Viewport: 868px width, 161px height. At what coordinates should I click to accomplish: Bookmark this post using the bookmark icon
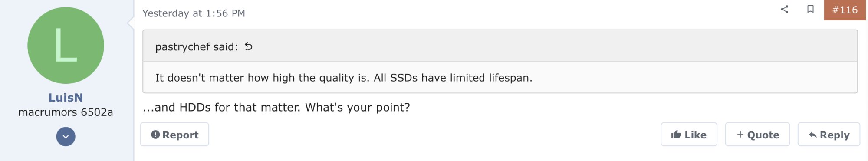[810, 9]
